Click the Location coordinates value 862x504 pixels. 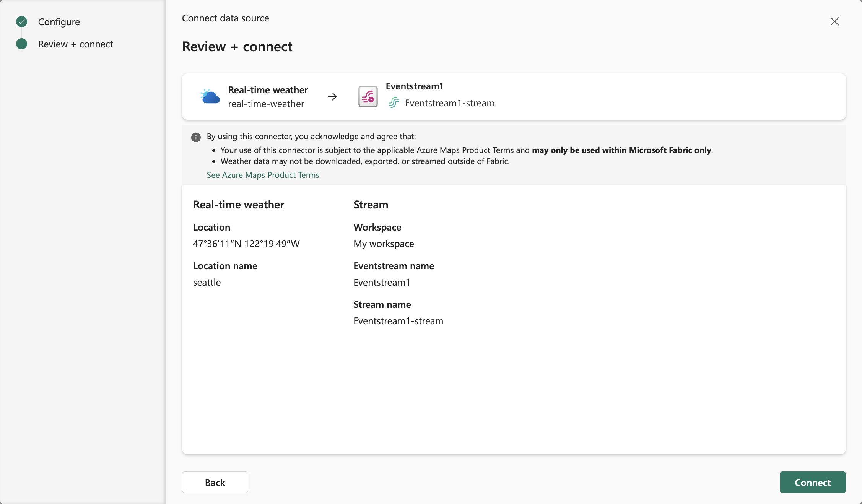click(246, 244)
